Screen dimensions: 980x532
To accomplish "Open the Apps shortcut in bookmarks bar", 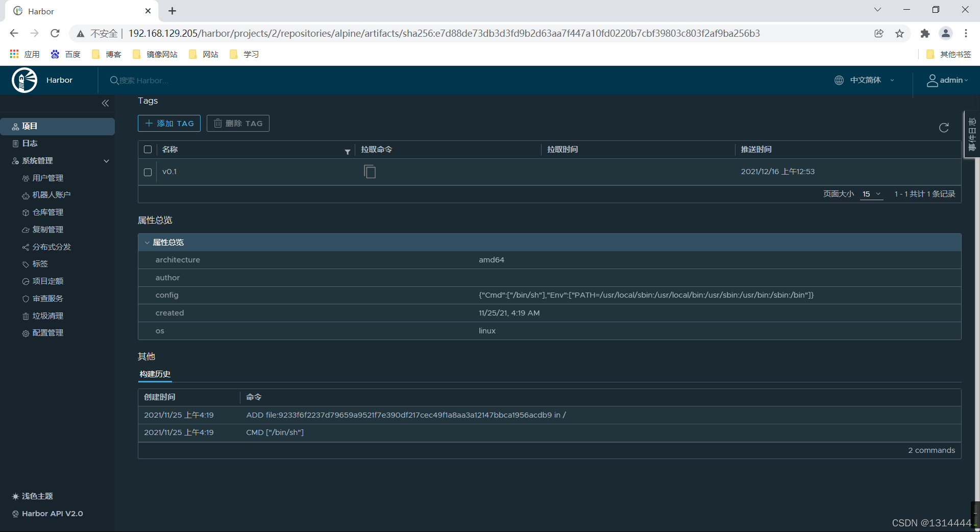I will point(24,54).
